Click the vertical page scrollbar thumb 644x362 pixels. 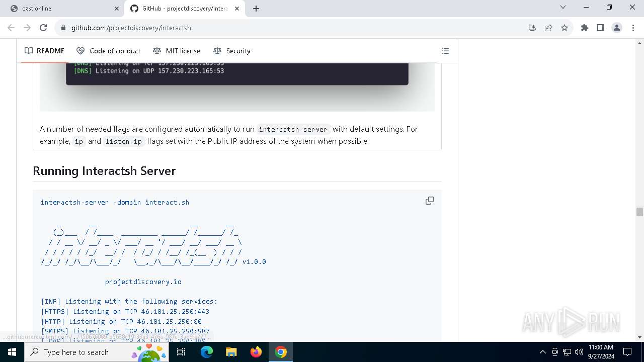pos(639,212)
